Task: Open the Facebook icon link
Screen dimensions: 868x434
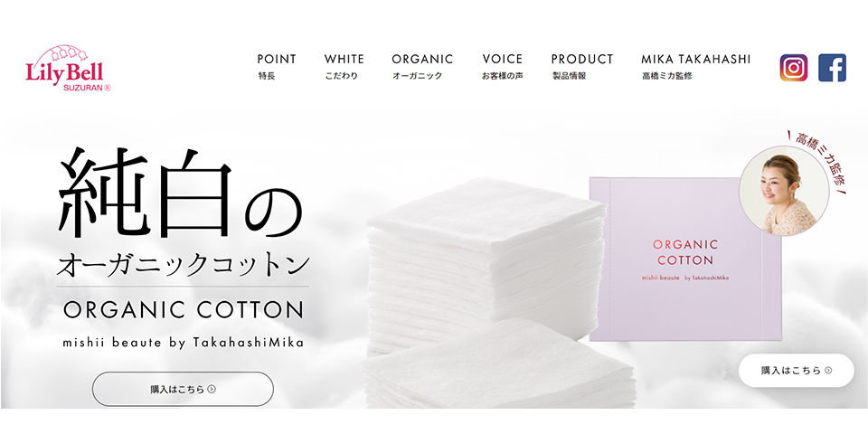Action: [x=832, y=68]
